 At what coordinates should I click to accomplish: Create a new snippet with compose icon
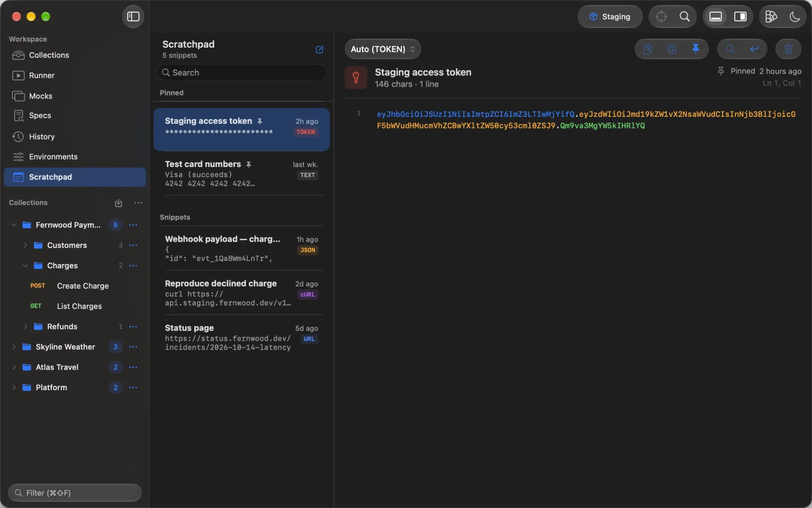point(320,49)
